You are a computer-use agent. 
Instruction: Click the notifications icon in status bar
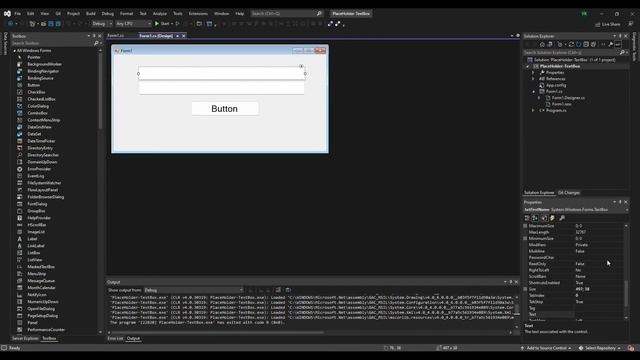(x=631, y=348)
